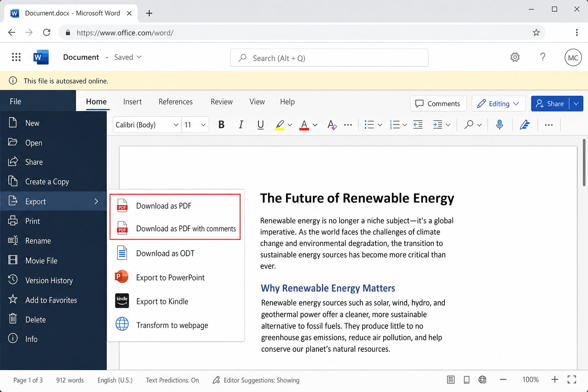Start Dictate microphone
This screenshot has width=588, height=392.
point(499,125)
